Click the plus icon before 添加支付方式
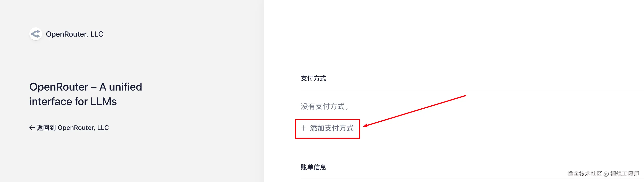This screenshot has height=182, width=644. click(x=303, y=128)
